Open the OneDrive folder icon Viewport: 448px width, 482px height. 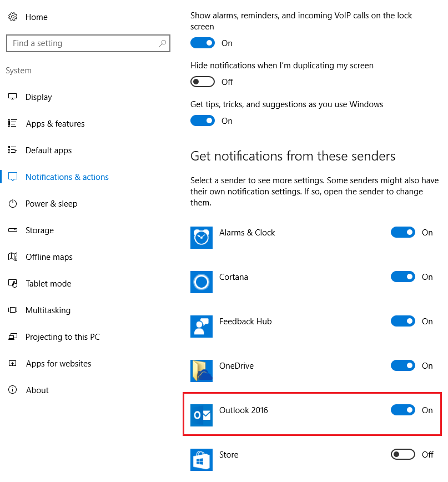[x=202, y=371]
